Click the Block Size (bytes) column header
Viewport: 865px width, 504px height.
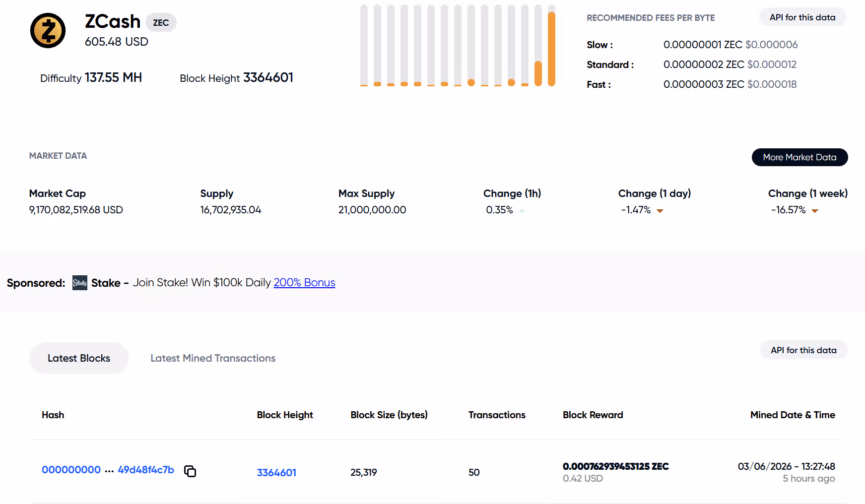pyautogui.click(x=389, y=415)
